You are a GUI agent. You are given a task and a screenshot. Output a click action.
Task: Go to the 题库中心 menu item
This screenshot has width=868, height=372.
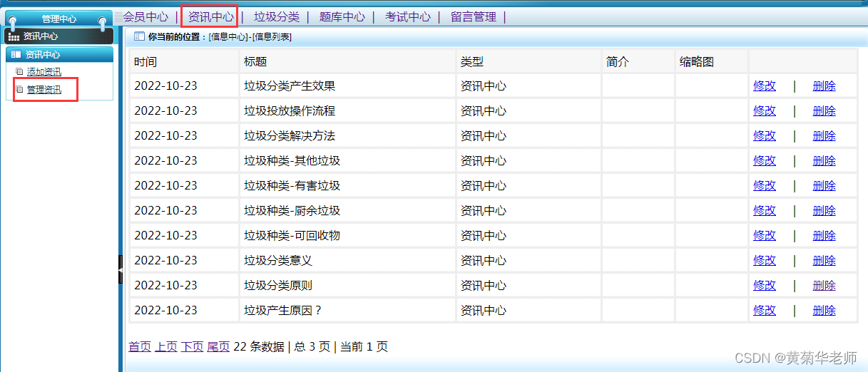(342, 16)
